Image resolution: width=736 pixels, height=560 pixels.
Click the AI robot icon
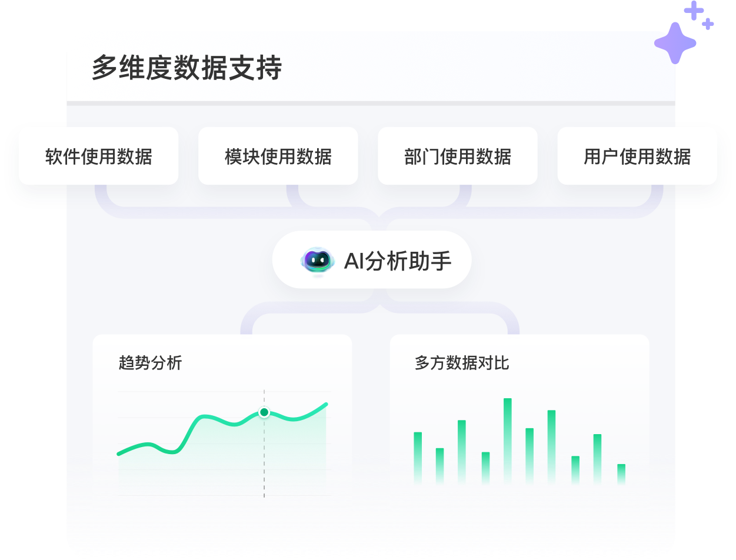(x=317, y=259)
